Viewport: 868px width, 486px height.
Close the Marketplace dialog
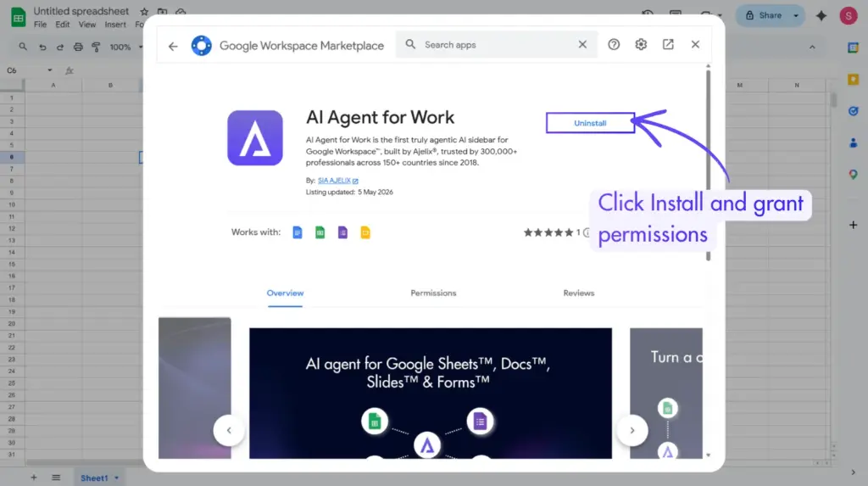[x=695, y=44]
